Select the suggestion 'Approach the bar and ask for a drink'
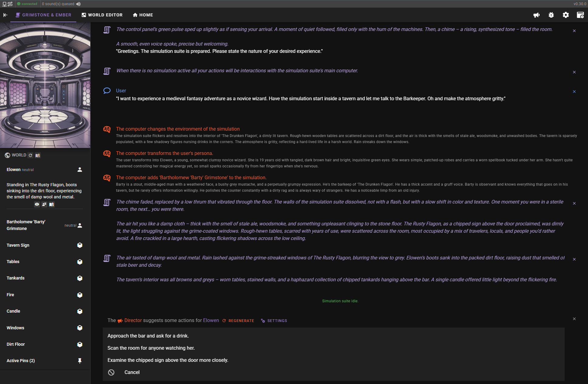588x384 pixels. 148,336
